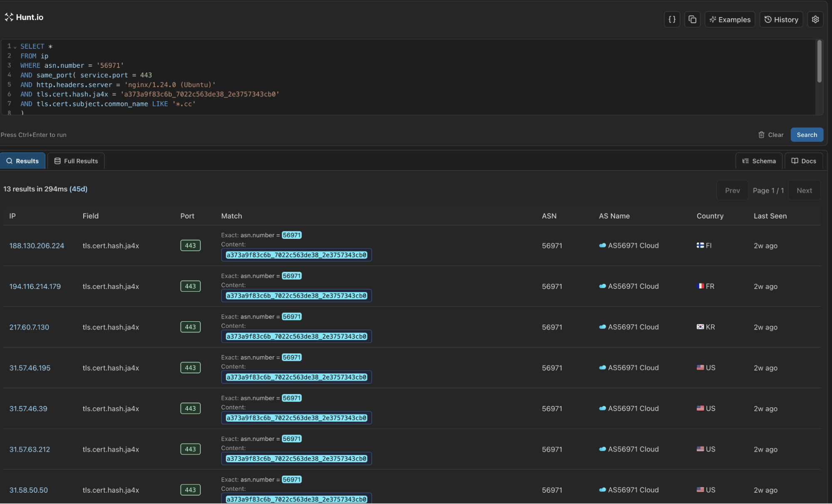
Task: Open the Docs book icon
Action: coord(794,161)
